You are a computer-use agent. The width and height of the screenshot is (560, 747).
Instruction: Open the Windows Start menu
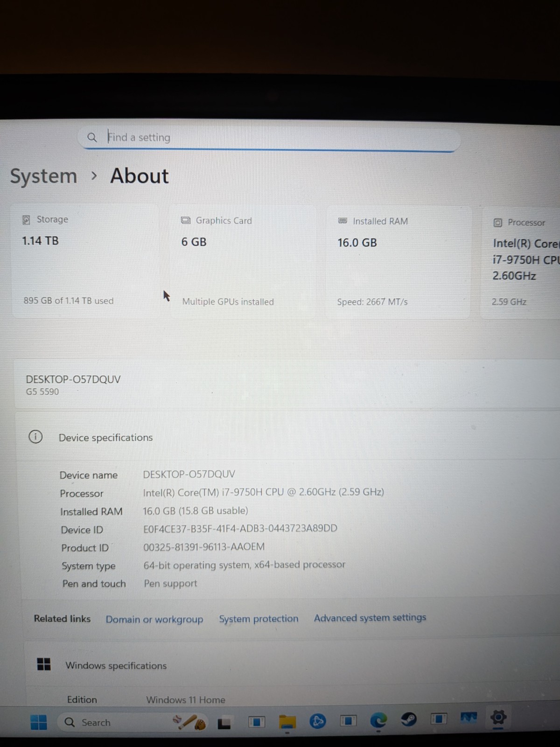[39, 722]
